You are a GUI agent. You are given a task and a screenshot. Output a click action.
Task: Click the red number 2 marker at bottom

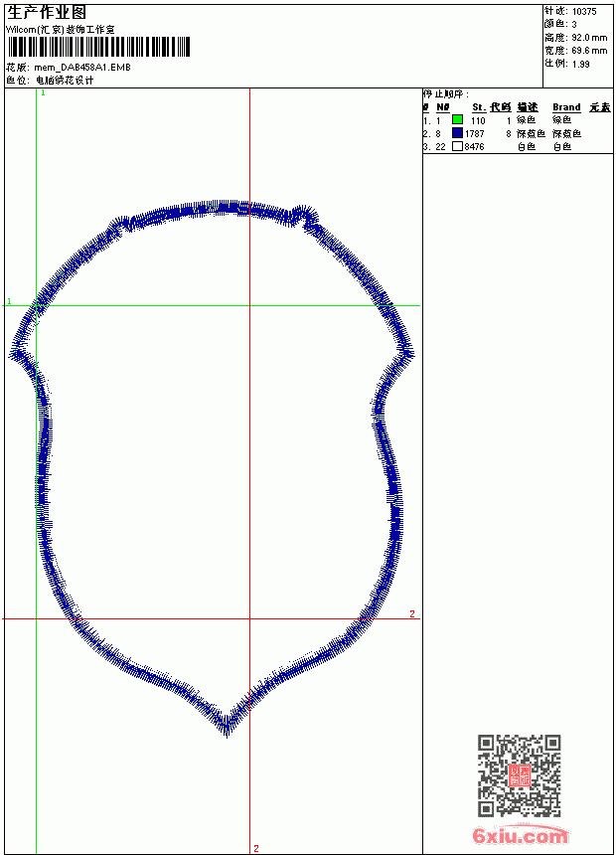tap(256, 848)
